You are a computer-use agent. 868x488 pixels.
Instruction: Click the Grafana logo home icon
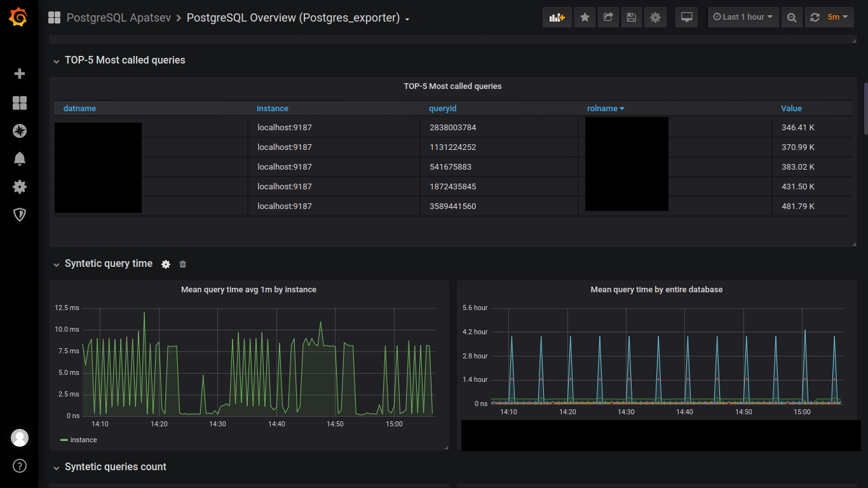click(18, 18)
